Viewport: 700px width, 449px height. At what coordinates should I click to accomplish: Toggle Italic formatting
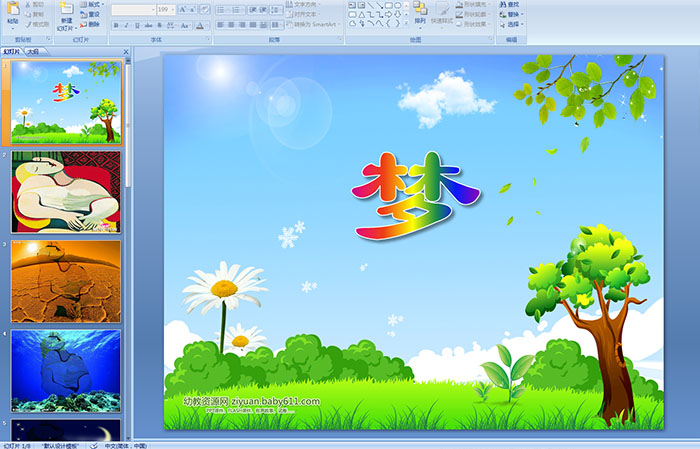[x=126, y=25]
